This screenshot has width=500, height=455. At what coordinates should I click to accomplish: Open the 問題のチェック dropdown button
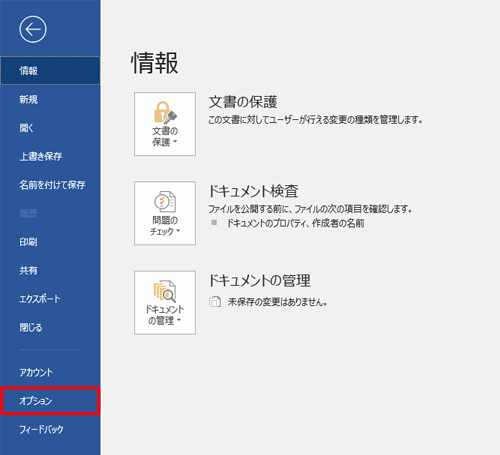click(x=165, y=213)
